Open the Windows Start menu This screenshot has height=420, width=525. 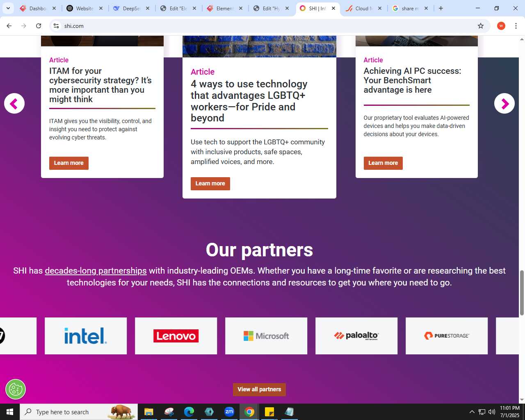pyautogui.click(x=10, y=412)
